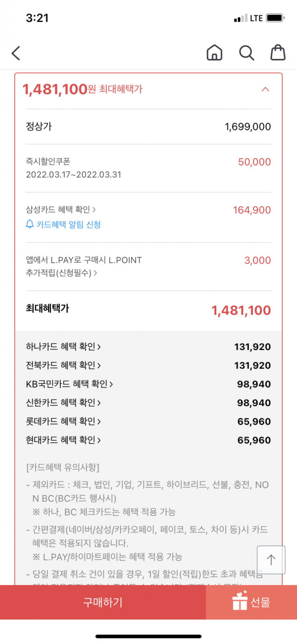The width and height of the screenshot is (297, 644).
Task: Open 롯데카드 혜택 확인
Action: point(63,421)
